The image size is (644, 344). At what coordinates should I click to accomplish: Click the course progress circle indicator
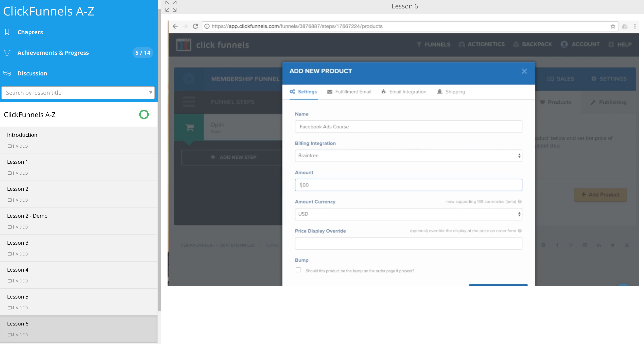[144, 114]
